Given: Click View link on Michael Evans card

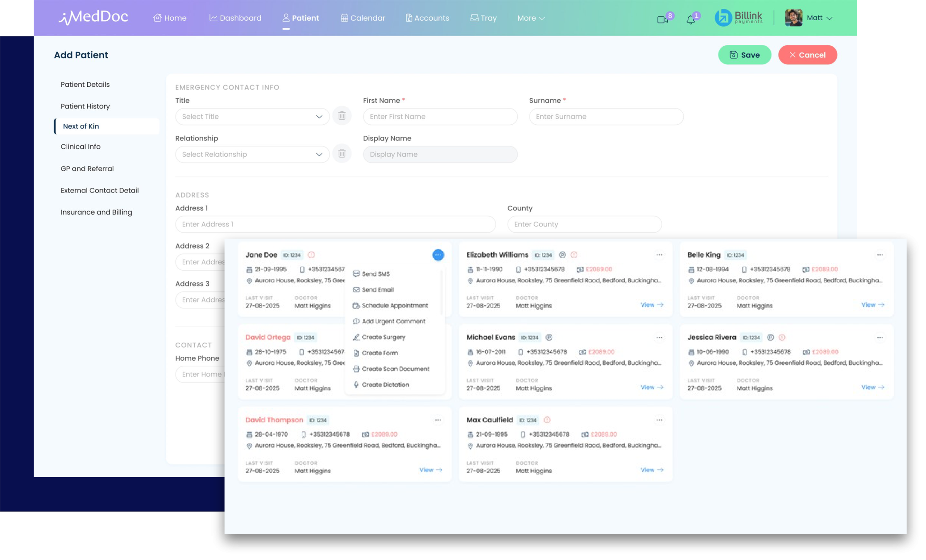Looking at the screenshot, I should click(651, 387).
